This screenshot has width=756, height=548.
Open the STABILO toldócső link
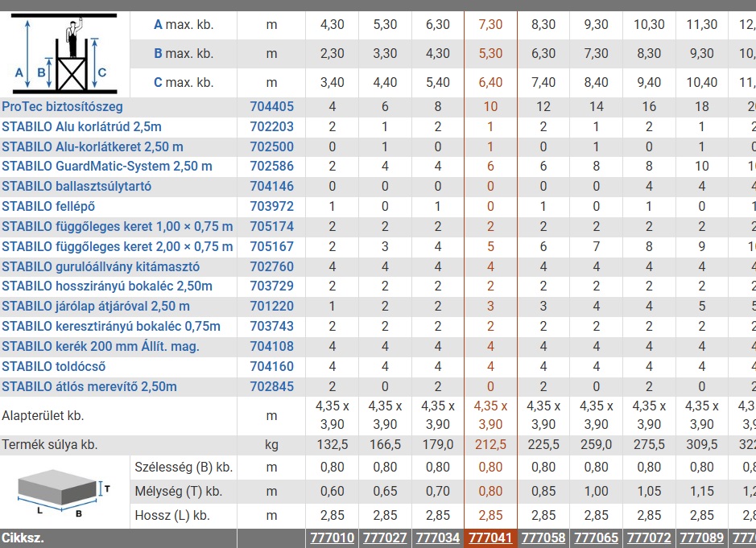53,367
